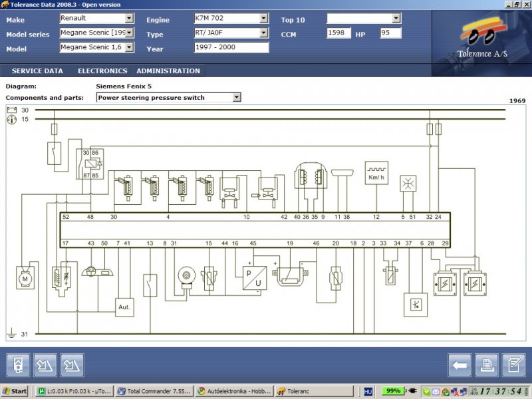The height and width of the screenshot is (399, 532).
Task: Open the ELECTRONICS menu
Action: tap(102, 71)
